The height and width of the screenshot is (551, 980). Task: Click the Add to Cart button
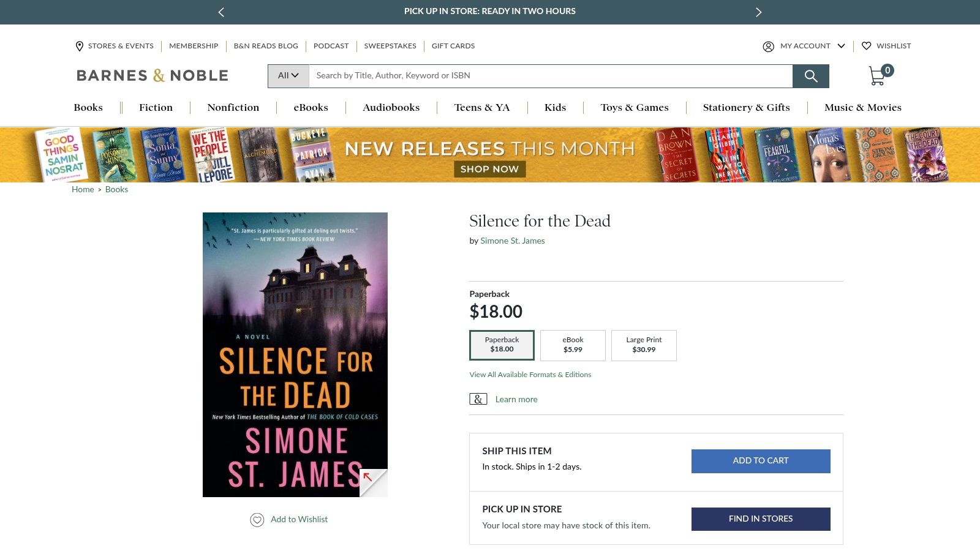(x=761, y=461)
